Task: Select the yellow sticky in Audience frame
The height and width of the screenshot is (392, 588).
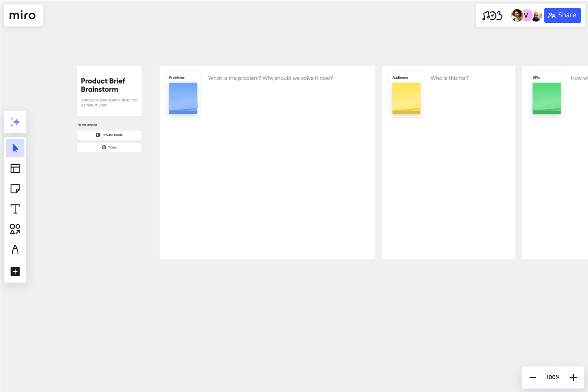Action: coord(406,97)
